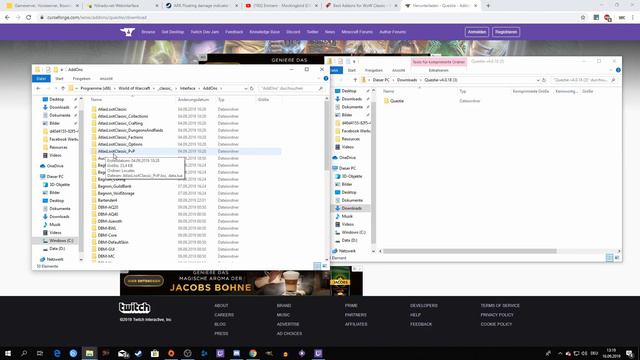640x360 pixels.
Task: Click the AddOns file list vertical scrollbar
Action: pyautogui.click(x=326, y=135)
